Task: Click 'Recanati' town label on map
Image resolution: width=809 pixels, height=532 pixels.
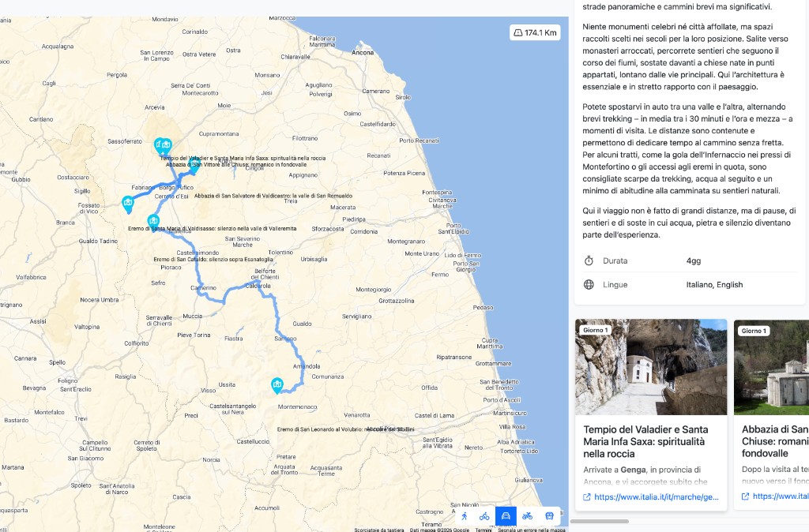Action: point(378,155)
